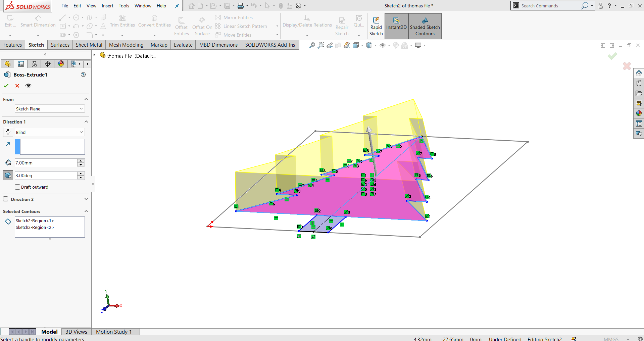Collapse the Direction 1 section
Viewport: 644px width, 341px height.
pyautogui.click(x=86, y=122)
